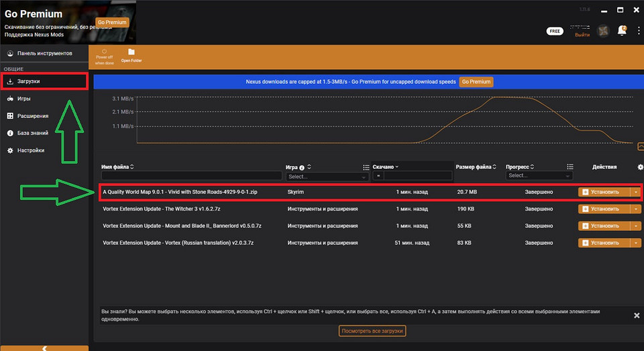Click the Панель инструментов dashboard icon
Screen dimensions: 644x351
[10, 53]
